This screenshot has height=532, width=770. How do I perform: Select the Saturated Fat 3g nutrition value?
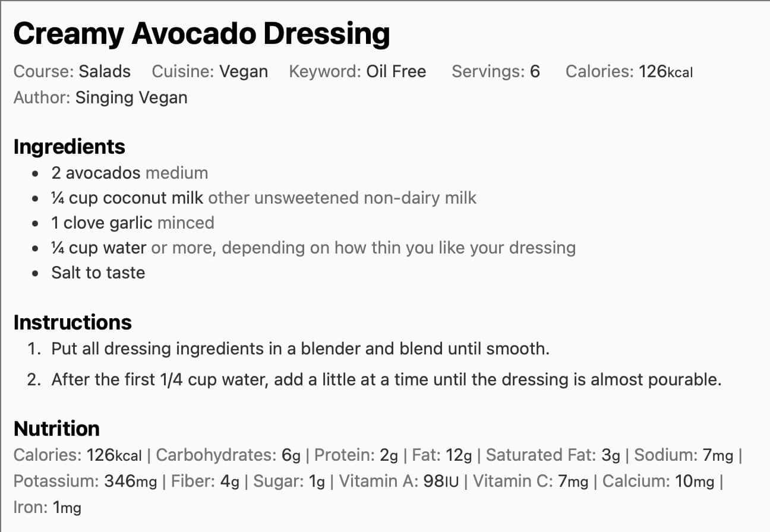coord(611,455)
